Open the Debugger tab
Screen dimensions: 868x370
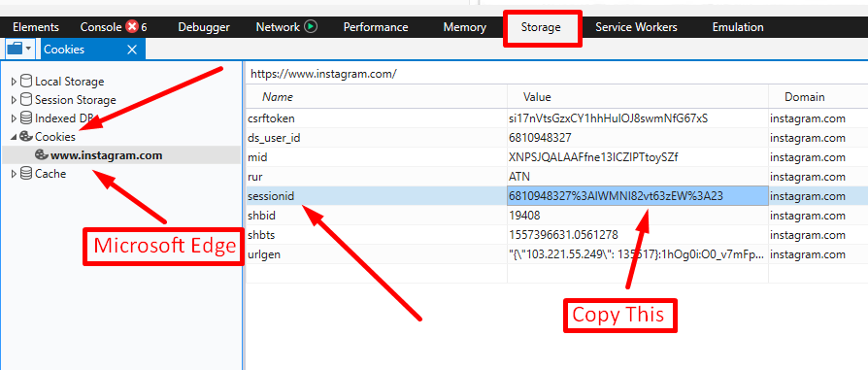[x=204, y=27]
